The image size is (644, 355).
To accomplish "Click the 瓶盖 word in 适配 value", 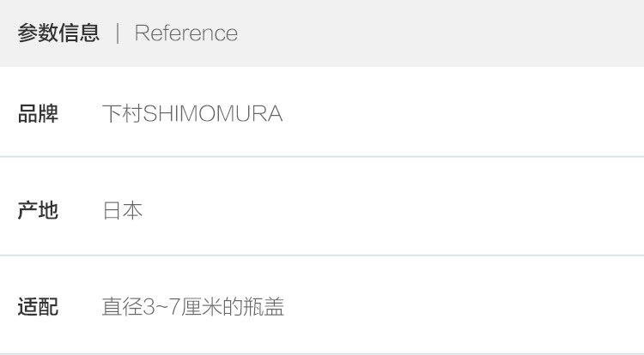I will [264, 307].
